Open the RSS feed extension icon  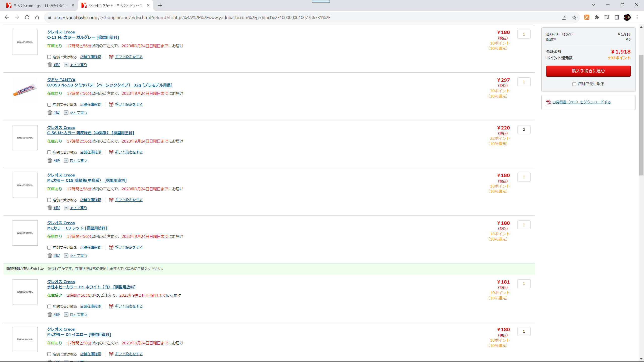click(x=587, y=17)
